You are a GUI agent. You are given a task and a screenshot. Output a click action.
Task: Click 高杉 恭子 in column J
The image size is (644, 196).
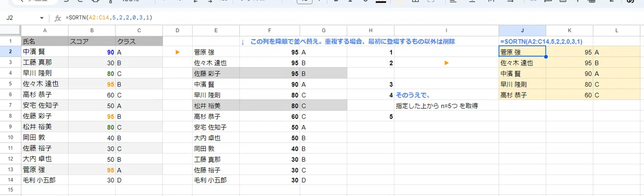pyautogui.click(x=522, y=95)
